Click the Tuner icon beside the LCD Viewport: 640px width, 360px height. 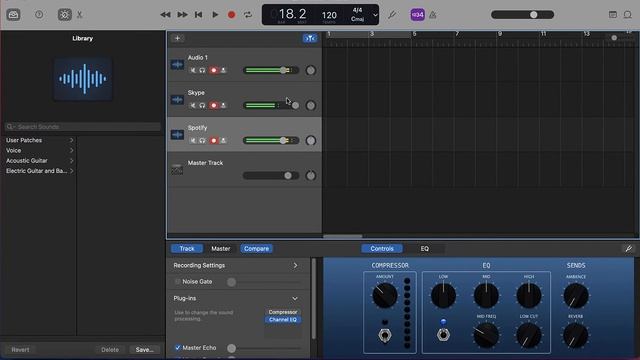392,15
